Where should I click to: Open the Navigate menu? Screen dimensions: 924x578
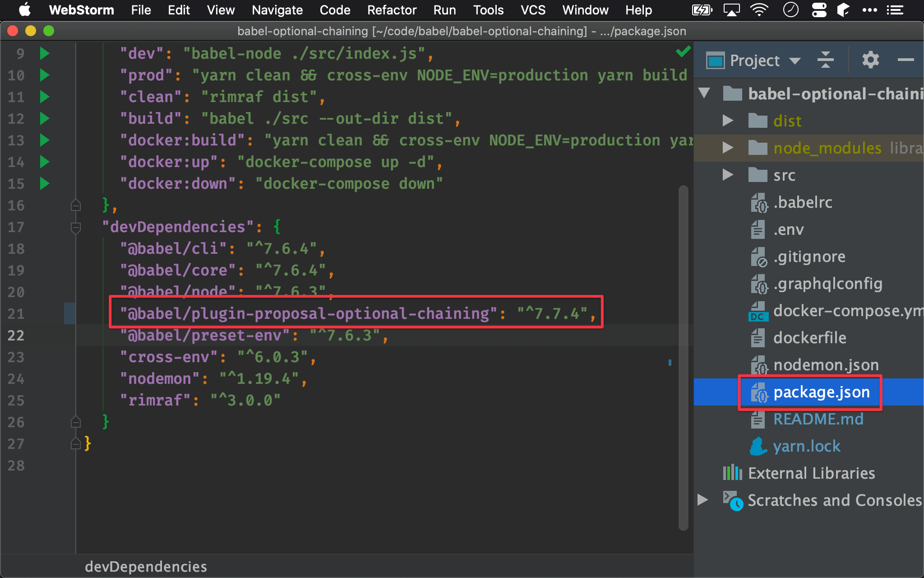(x=277, y=10)
